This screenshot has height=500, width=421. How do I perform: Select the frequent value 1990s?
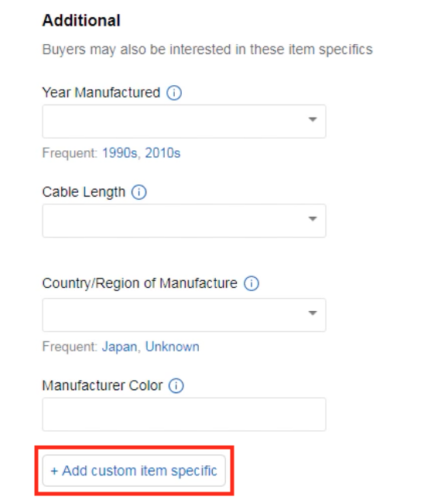[x=119, y=153]
